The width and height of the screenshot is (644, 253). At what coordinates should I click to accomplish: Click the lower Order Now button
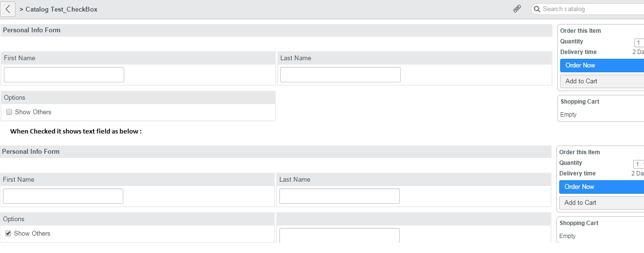tap(602, 186)
